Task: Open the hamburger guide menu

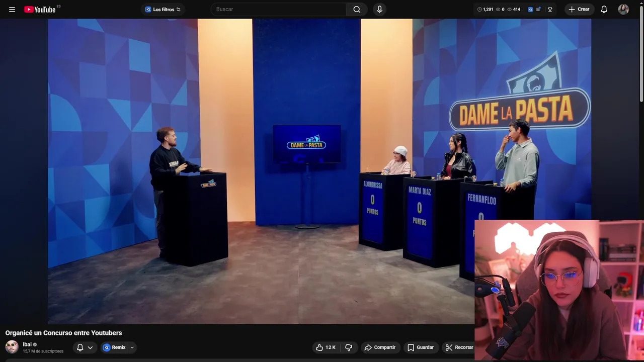Action: [12, 9]
